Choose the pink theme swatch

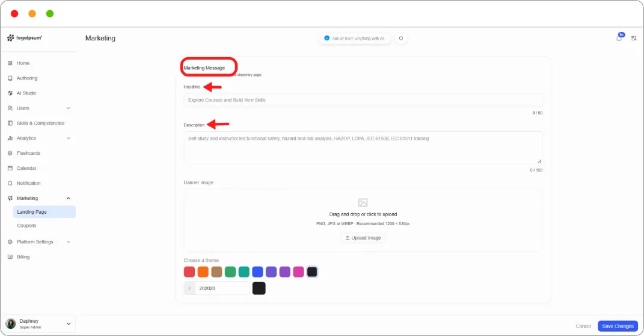(x=299, y=272)
